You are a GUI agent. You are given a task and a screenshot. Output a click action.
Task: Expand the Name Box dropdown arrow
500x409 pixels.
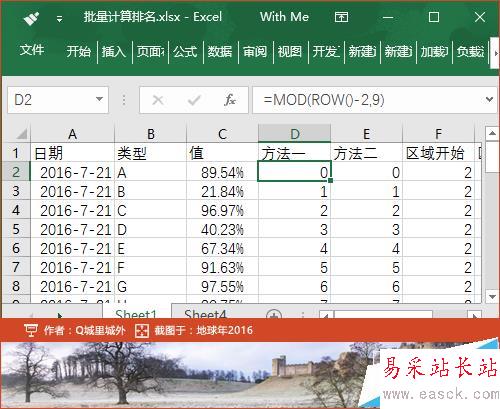coord(99,99)
